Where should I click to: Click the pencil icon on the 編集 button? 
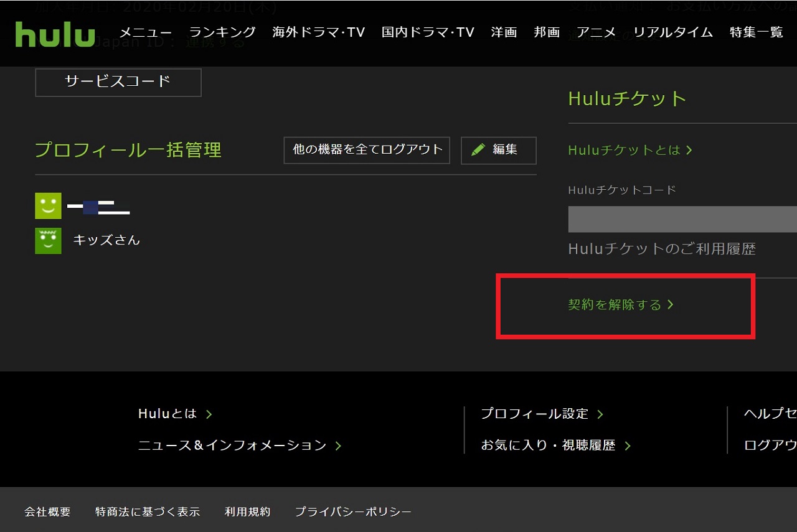point(478,150)
